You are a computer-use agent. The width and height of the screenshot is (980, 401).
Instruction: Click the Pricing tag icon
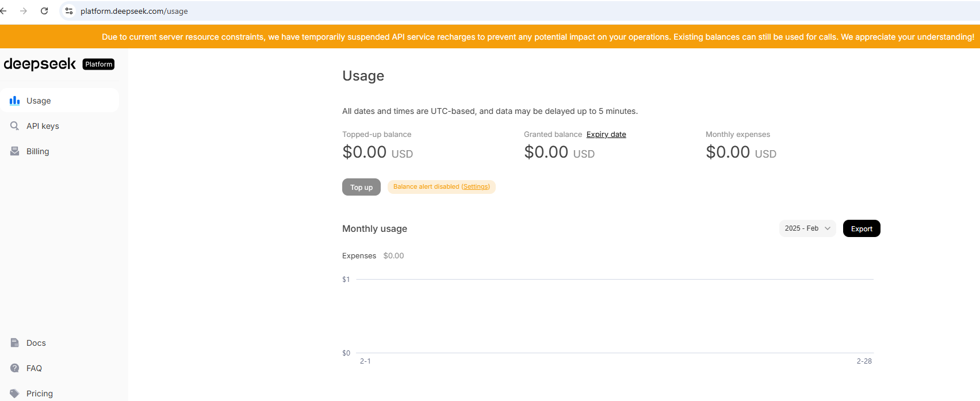click(15, 394)
